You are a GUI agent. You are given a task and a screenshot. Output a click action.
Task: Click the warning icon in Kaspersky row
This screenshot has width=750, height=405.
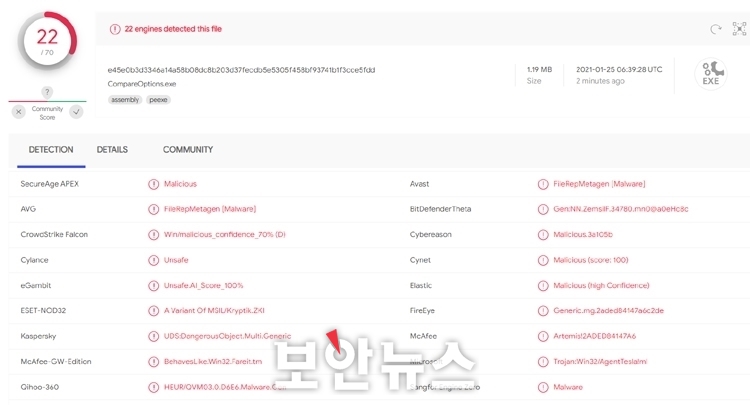point(153,336)
